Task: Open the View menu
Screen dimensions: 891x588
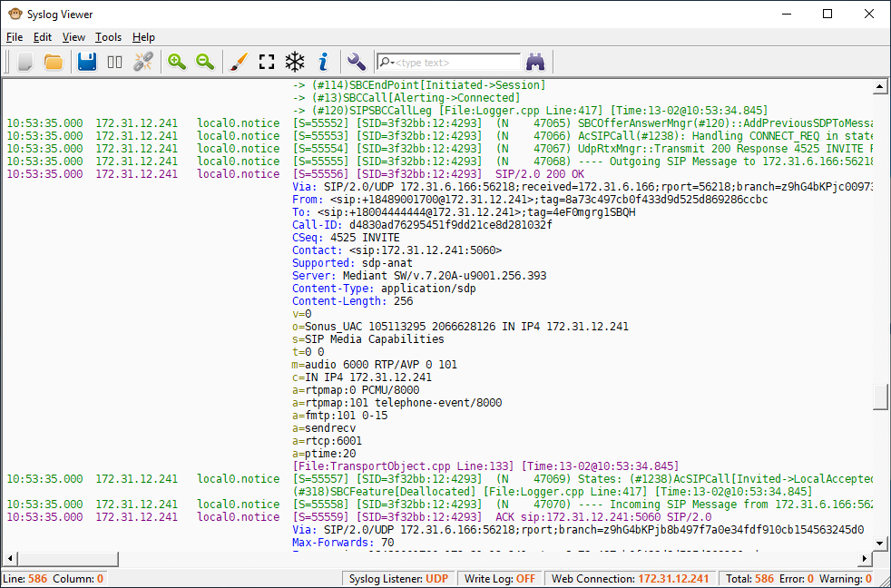Action: 73,37
